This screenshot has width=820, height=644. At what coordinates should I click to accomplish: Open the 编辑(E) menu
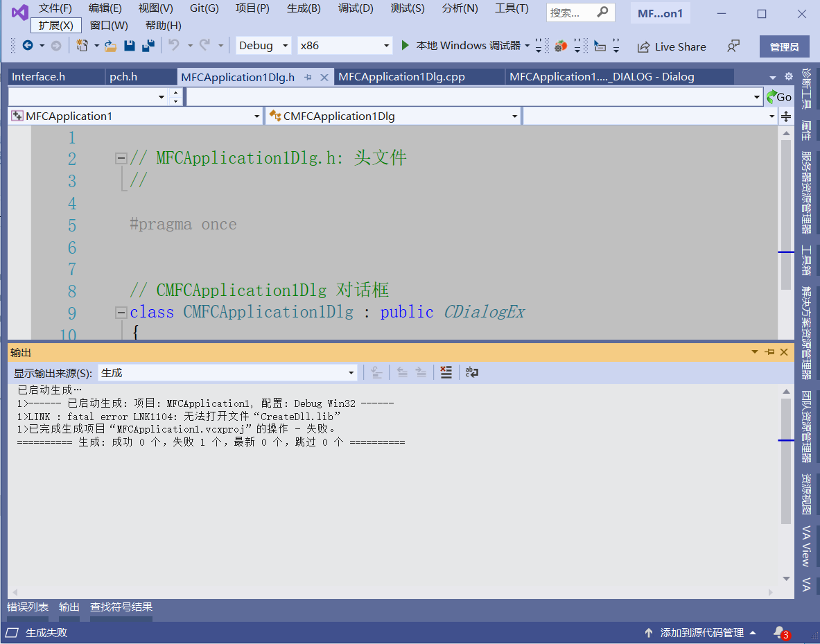(105, 8)
